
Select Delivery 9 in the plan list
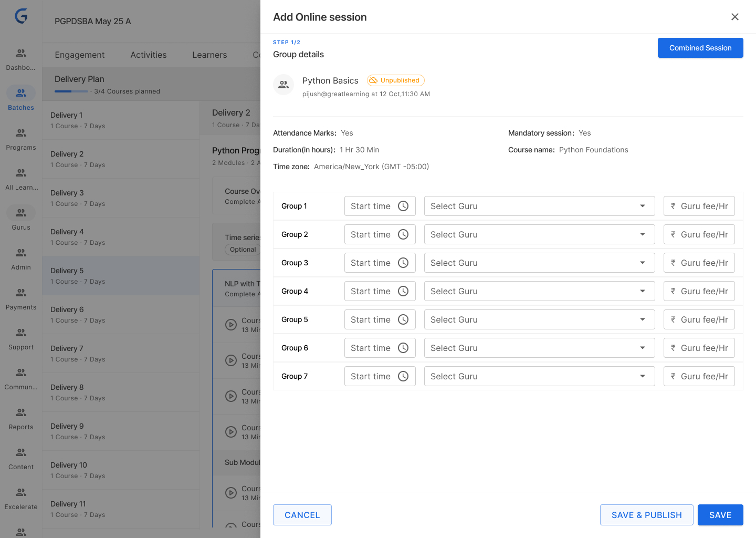point(121,431)
